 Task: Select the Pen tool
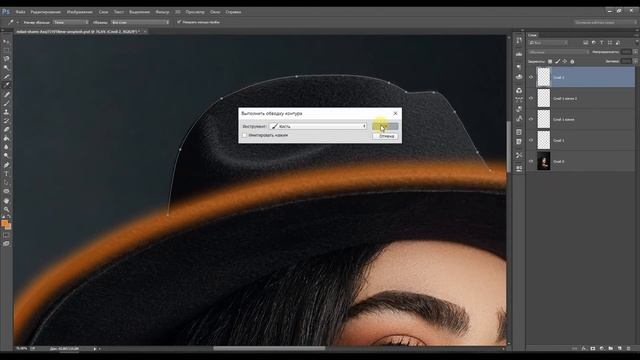click(6, 165)
